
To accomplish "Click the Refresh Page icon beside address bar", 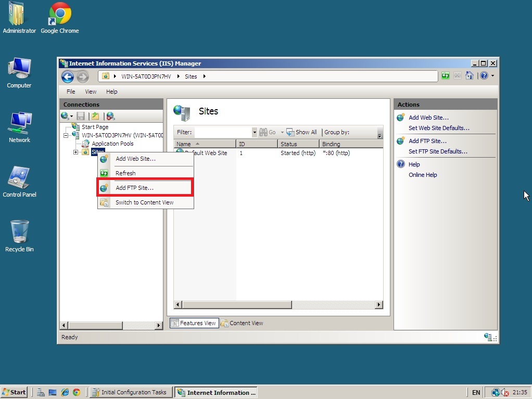I will tap(446, 75).
